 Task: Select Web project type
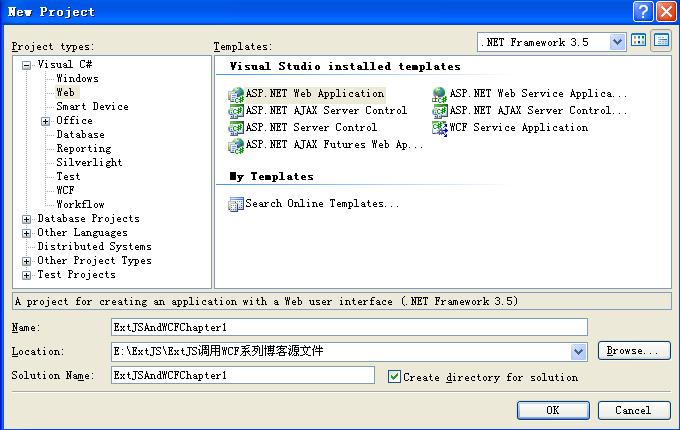(x=65, y=92)
